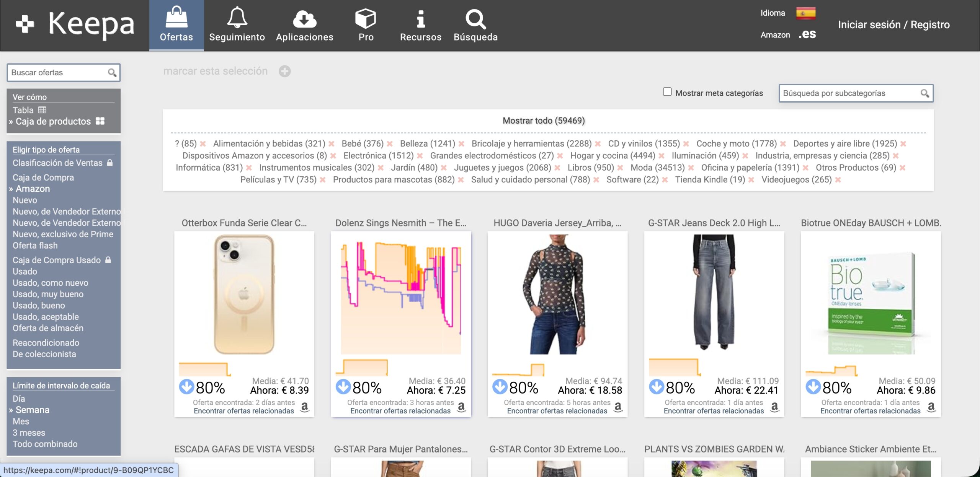Remove the Moda category filter
The height and width of the screenshot is (477, 980).
(691, 168)
